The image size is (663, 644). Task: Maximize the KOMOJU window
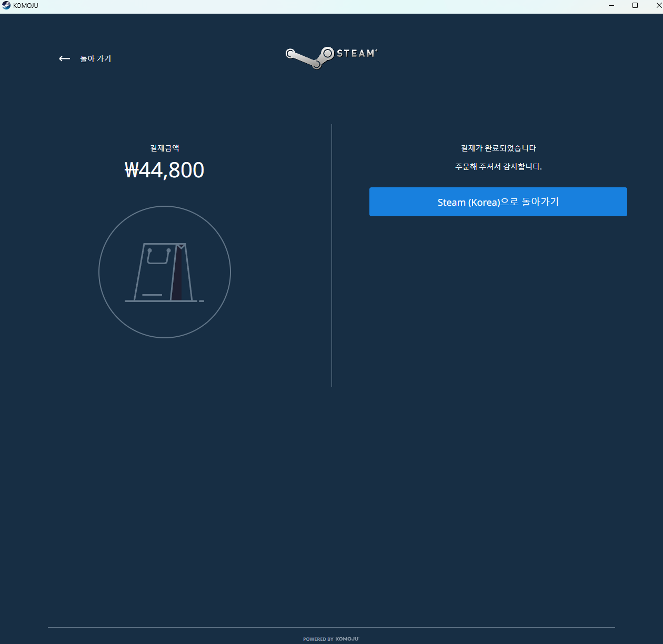coord(635,5)
